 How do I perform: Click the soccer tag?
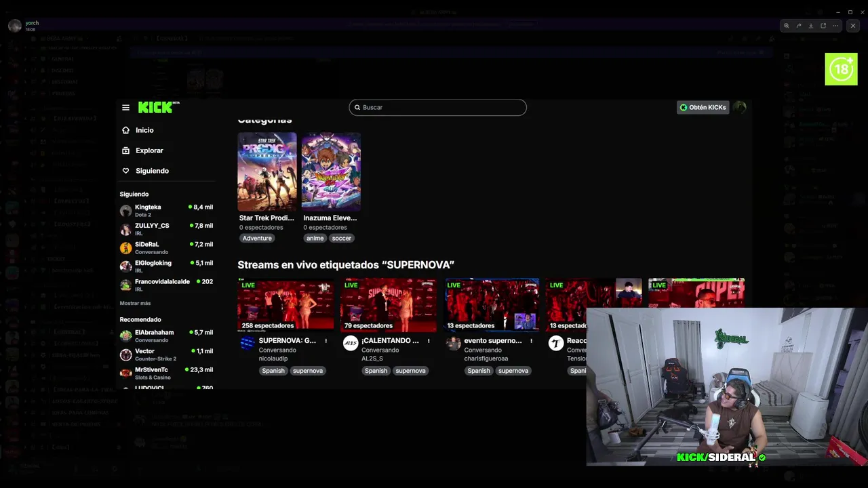pos(342,238)
